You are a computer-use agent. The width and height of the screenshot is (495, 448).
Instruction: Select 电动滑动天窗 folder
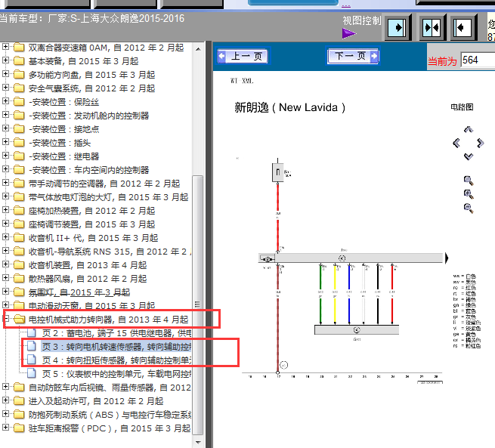click(x=91, y=305)
